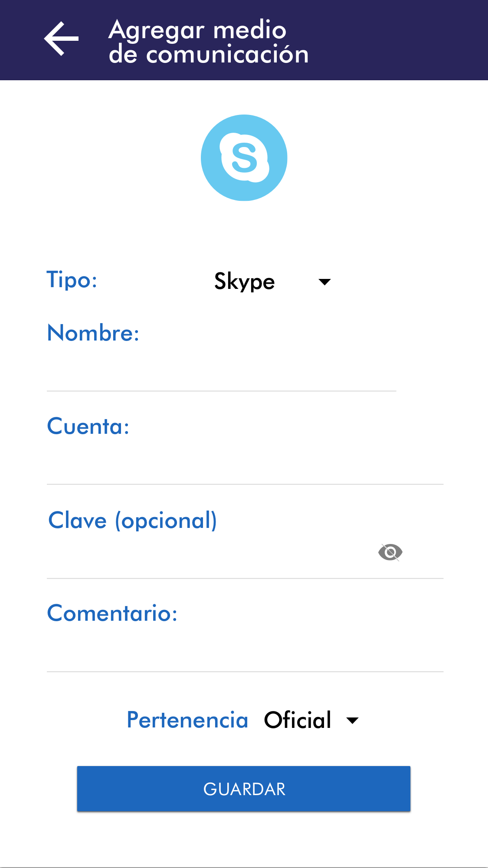Tap the Comentario label
The height and width of the screenshot is (868, 488).
coord(112,613)
